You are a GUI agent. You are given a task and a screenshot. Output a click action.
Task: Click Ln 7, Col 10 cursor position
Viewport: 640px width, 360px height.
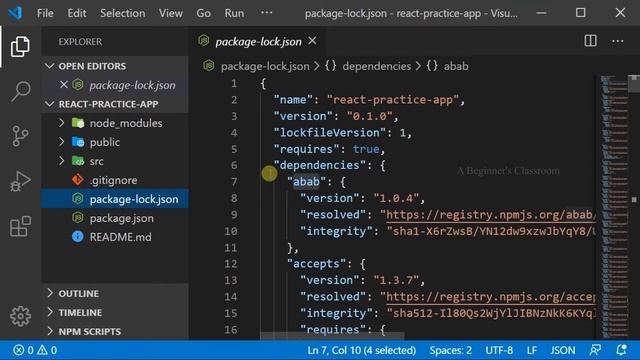click(x=362, y=350)
